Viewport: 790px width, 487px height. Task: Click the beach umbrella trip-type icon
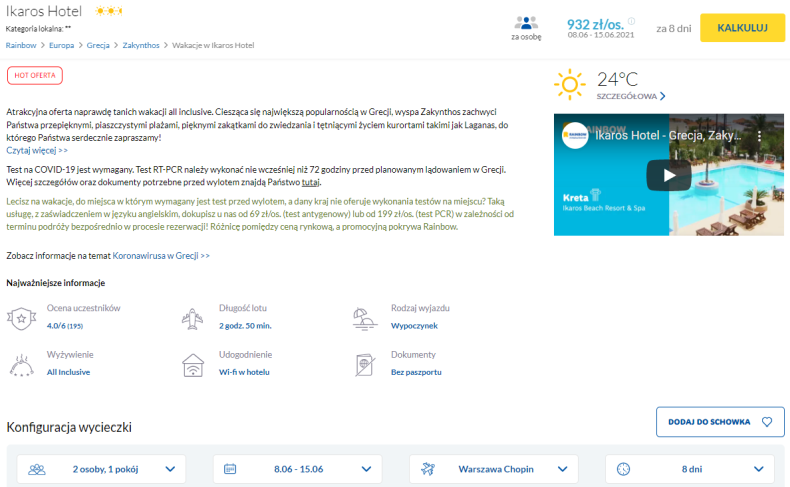tap(364, 319)
